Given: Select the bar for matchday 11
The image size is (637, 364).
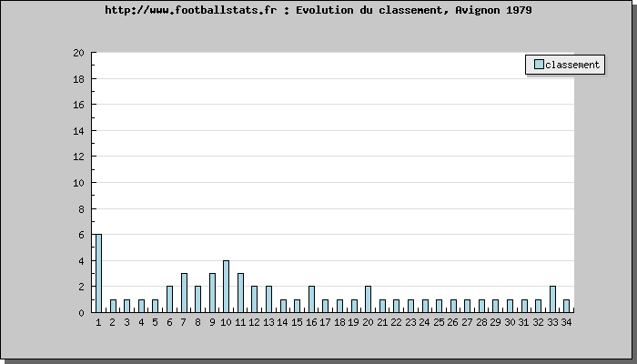Looking at the screenshot, I should (240, 292).
